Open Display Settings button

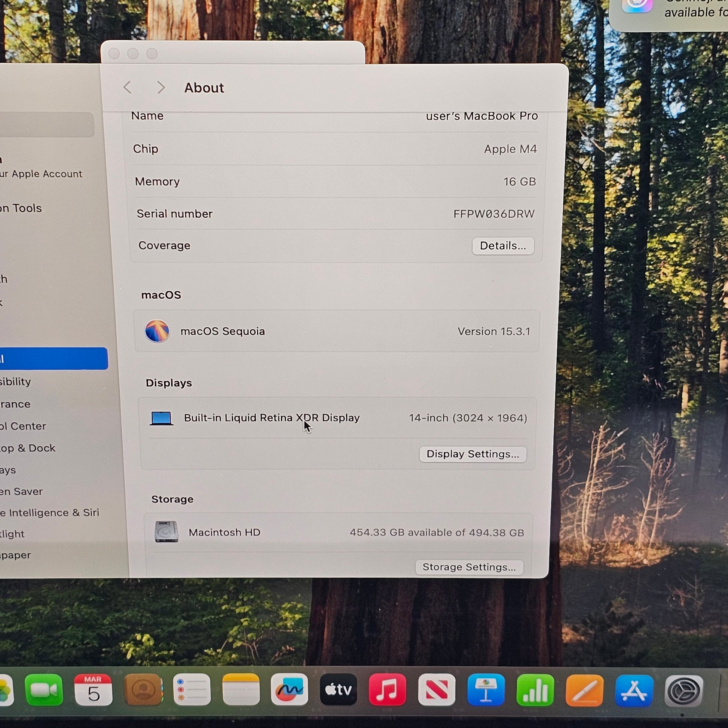[472, 454]
